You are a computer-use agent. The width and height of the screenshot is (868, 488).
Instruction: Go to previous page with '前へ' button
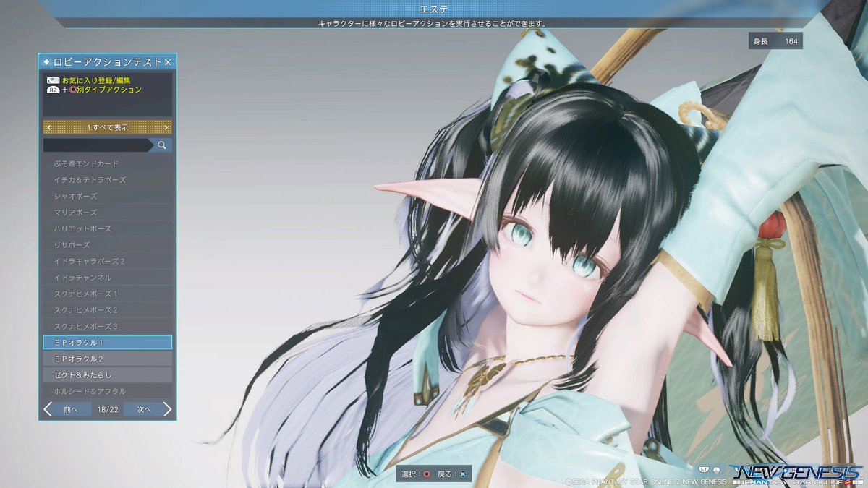[x=71, y=409]
